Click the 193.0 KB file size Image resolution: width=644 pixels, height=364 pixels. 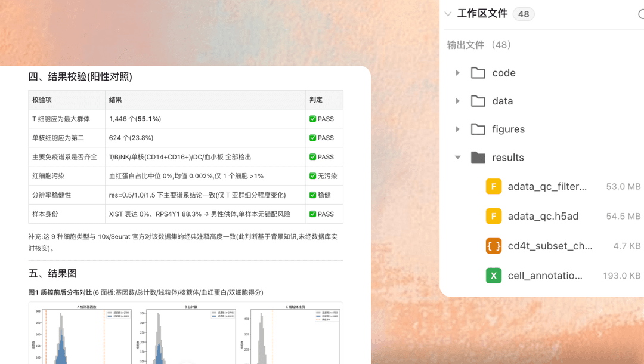tap(621, 276)
